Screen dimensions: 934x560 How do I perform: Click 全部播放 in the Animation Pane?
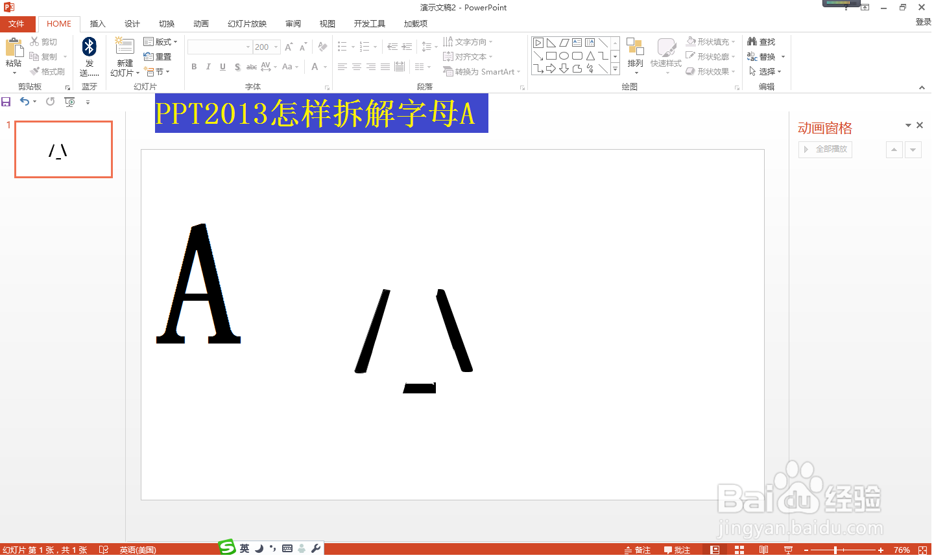click(825, 148)
